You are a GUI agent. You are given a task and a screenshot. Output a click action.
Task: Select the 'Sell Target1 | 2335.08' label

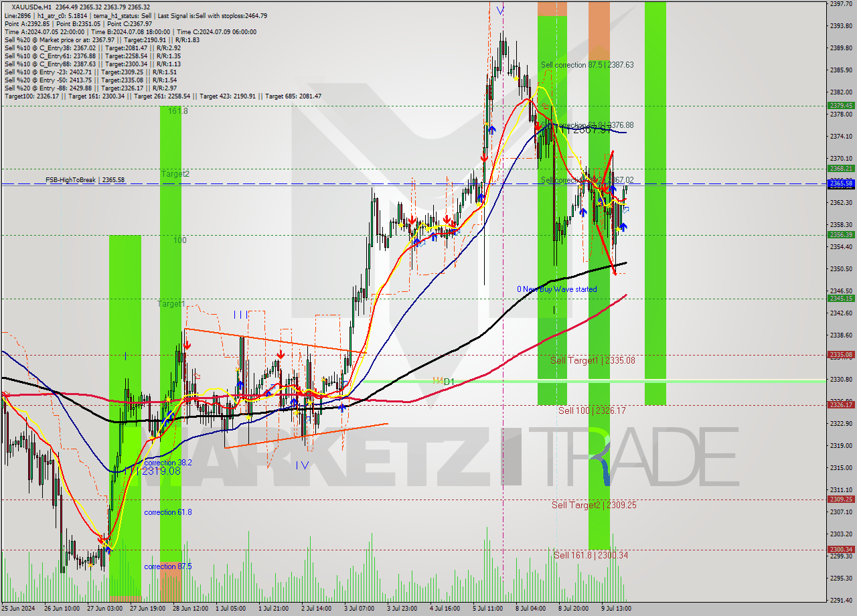tap(593, 361)
